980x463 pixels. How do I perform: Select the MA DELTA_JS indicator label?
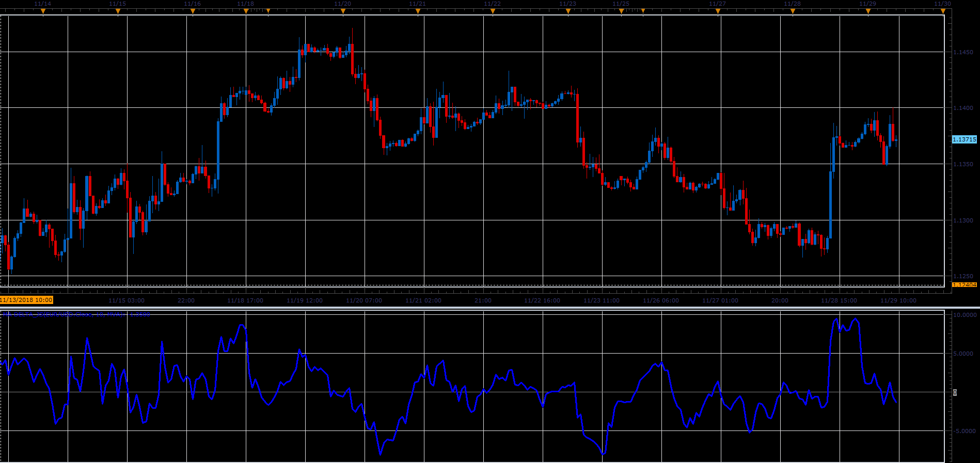coord(76,314)
